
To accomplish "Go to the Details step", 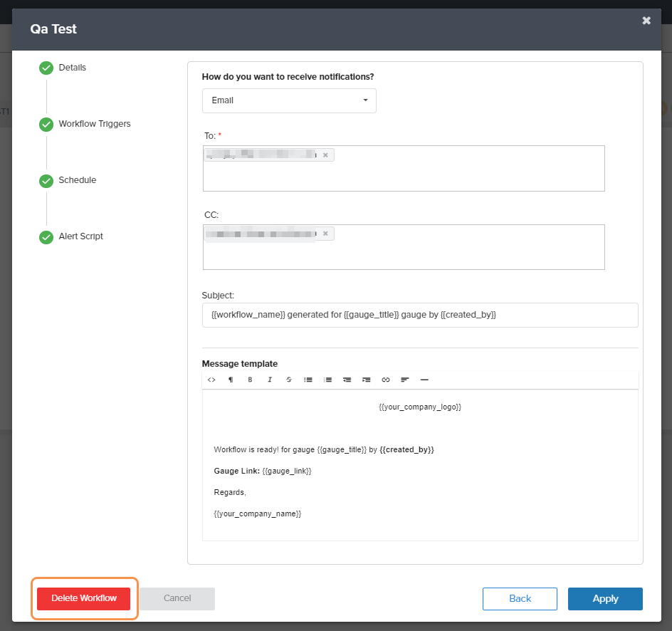I will (73, 68).
